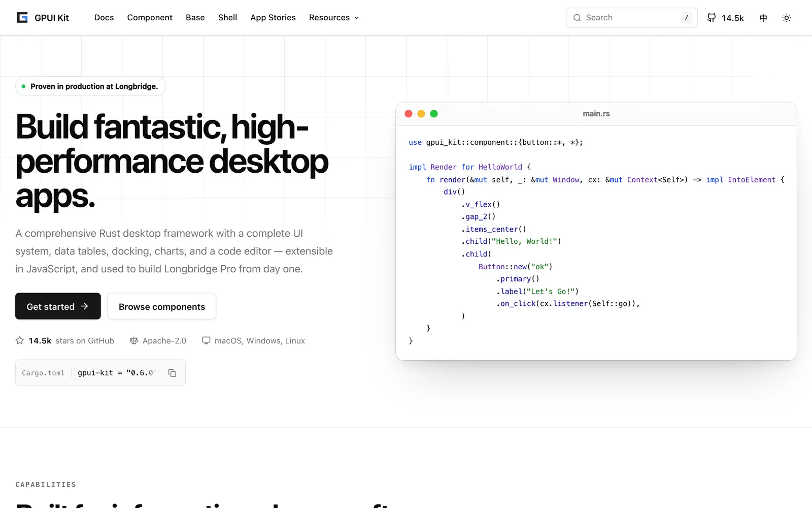Click the Proven in production at Longbridge badge
The image size is (812, 508).
[90, 86]
